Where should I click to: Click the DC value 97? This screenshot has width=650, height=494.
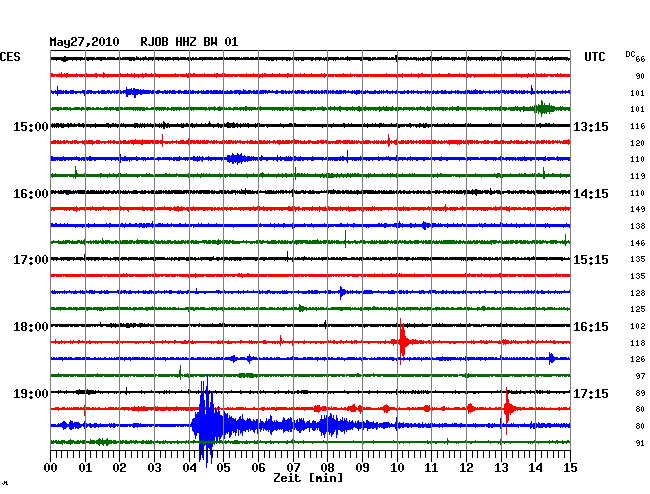[x=640, y=376]
